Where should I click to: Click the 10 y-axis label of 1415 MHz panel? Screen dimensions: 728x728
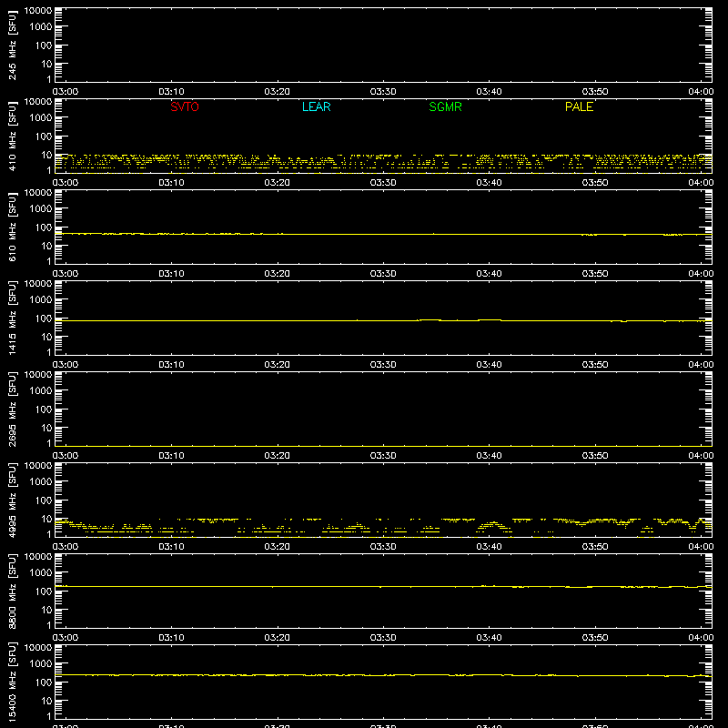46,337
